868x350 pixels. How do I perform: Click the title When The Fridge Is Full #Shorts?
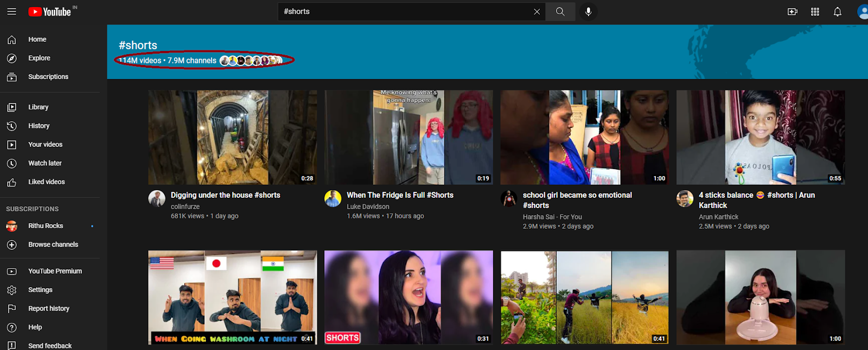(400, 195)
